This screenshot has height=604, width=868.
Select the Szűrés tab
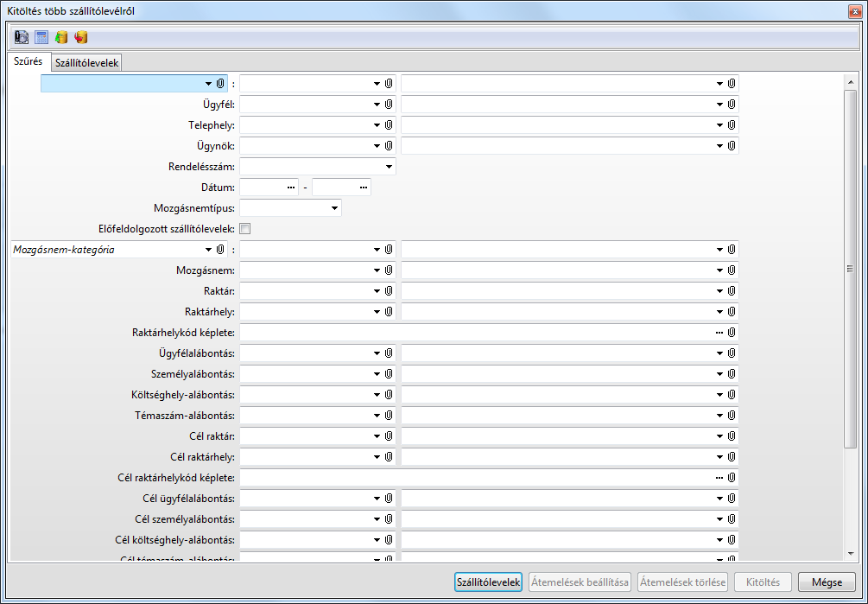28,61
